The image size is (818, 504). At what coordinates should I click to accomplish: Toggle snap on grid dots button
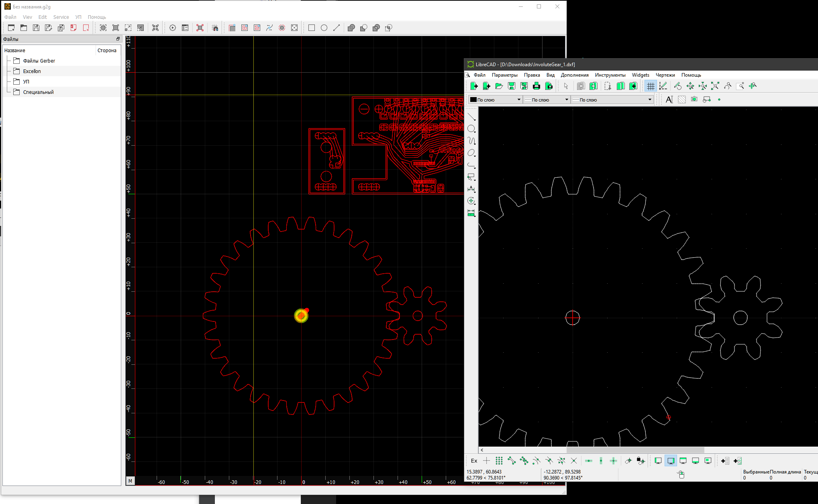[x=499, y=461]
